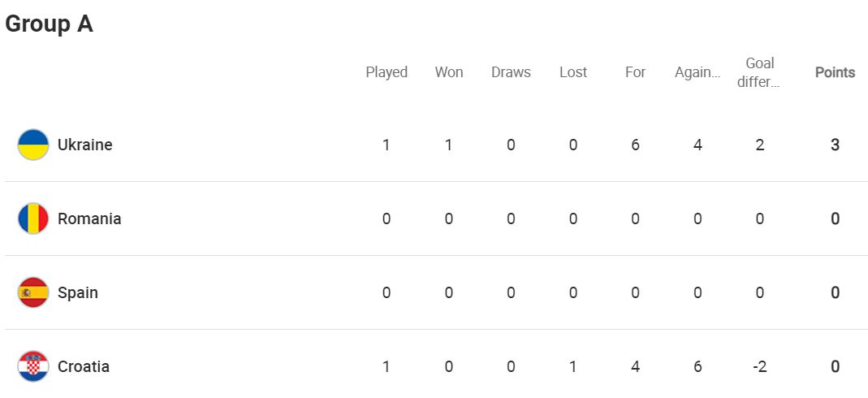The width and height of the screenshot is (868, 398).
Task: Open the Ukraine team link
Action: coord(84,145)
